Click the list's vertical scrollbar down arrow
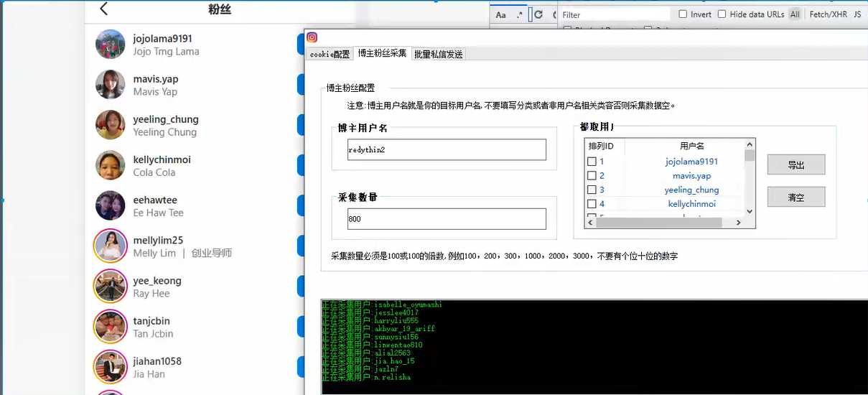Image resolution: width=868 pixels, height=395 pixels. pyautogui.click(x=750, y=212)
